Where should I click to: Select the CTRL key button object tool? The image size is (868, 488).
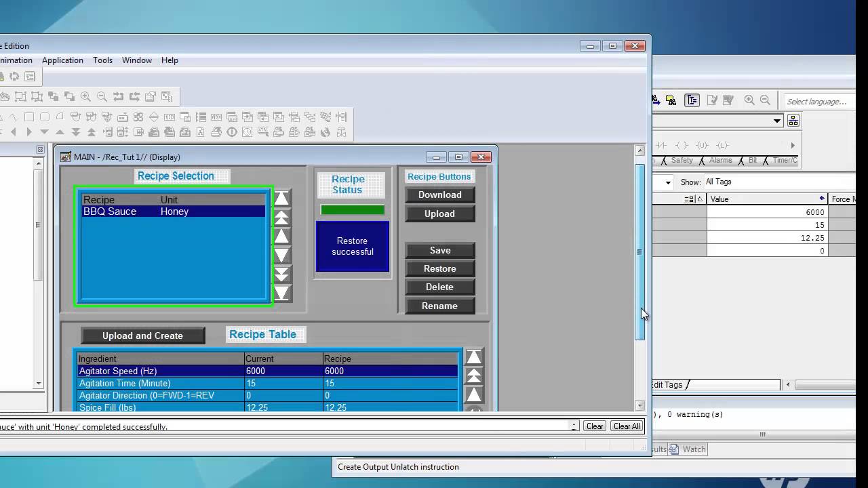coord(263,131)
